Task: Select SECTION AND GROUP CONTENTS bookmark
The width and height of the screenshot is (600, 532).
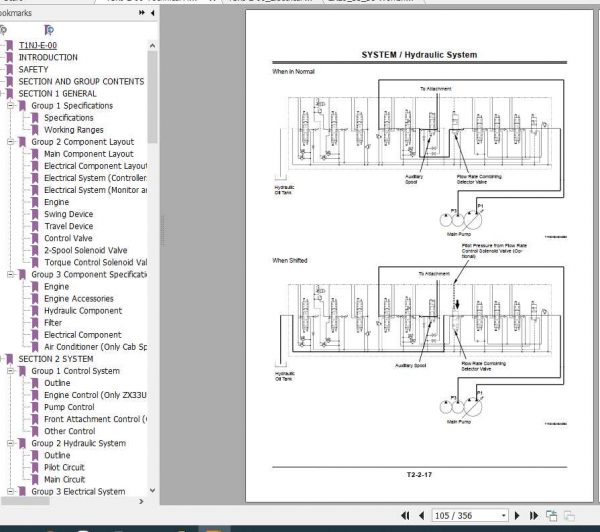Action: click(81, 82)
